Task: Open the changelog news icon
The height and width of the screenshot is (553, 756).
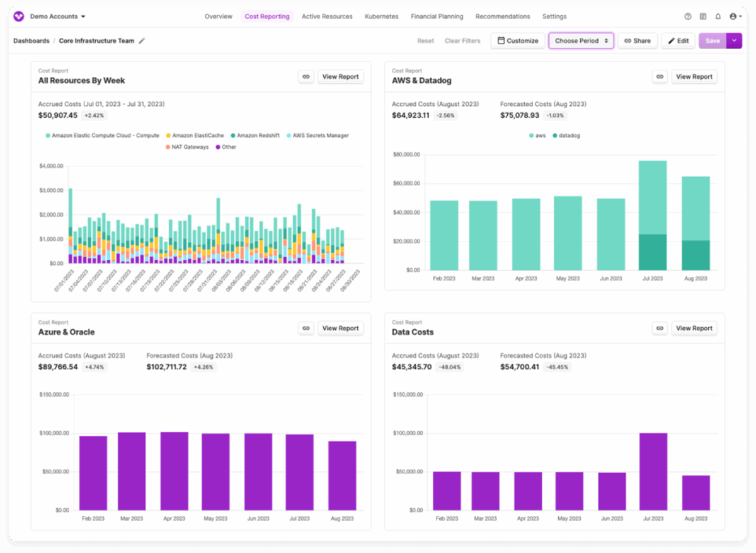Action: 703,17
